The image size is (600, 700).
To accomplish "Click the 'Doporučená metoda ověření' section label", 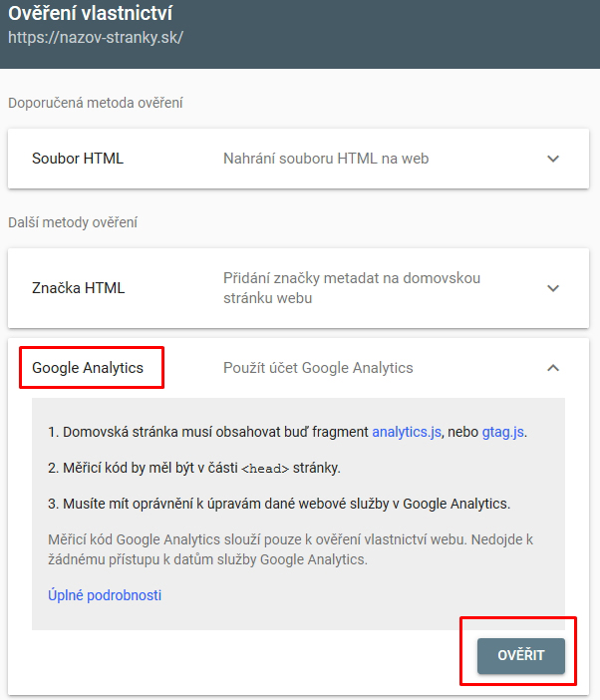I will tap(96, 103).
